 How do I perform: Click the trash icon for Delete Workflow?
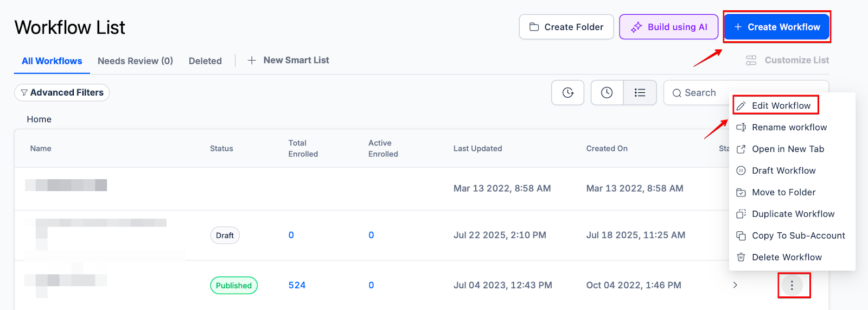point(741,257)
